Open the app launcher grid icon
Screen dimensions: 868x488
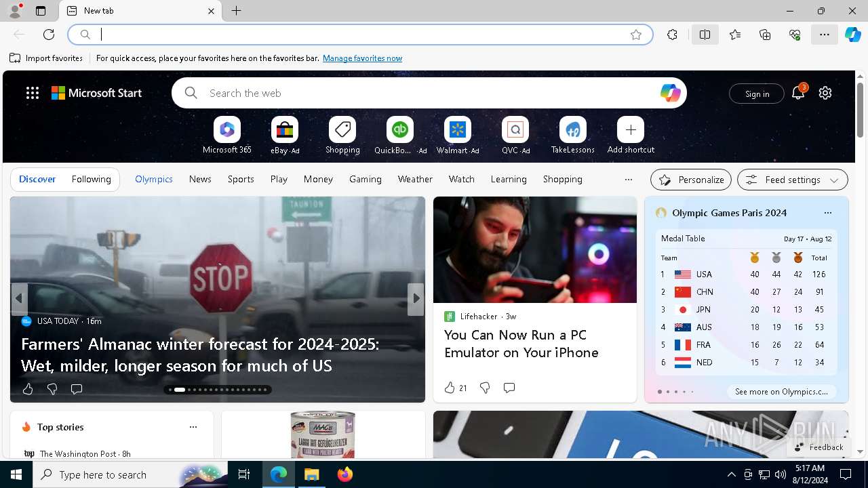(32, 93)
